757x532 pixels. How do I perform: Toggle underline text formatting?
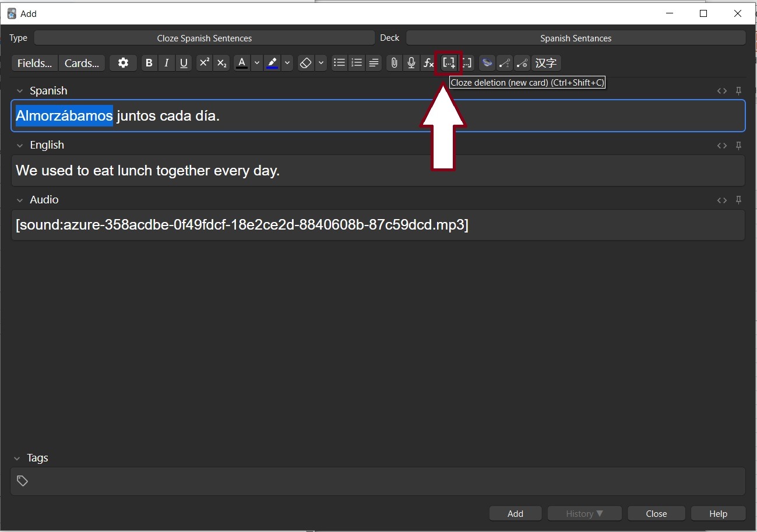coord(184,63)
